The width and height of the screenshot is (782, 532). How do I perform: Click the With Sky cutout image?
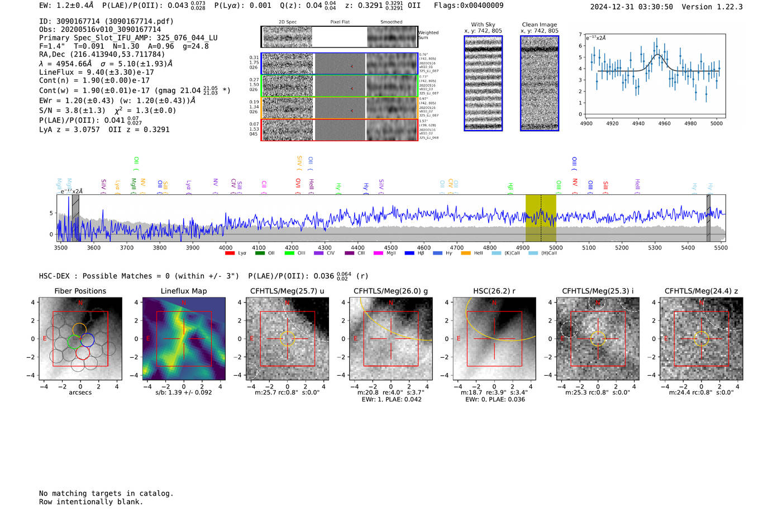point(483,83)
